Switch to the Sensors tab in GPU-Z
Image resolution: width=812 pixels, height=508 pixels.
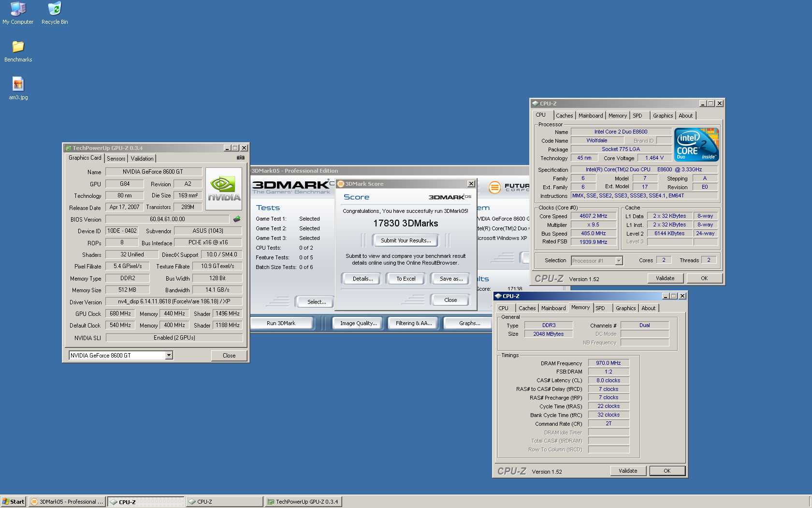(x=116, y=159)
